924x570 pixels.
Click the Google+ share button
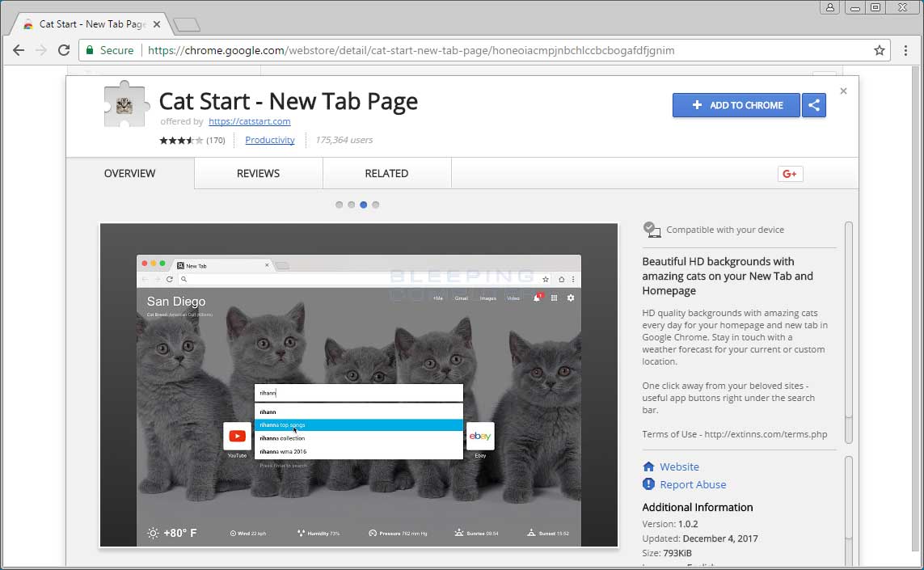pyautogui.click(x=791, y=173)
